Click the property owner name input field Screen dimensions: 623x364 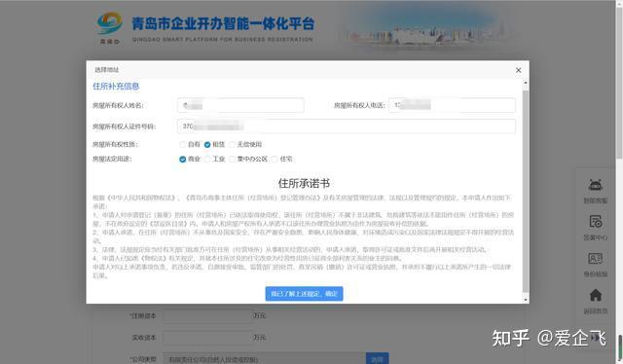click(240, 105)
